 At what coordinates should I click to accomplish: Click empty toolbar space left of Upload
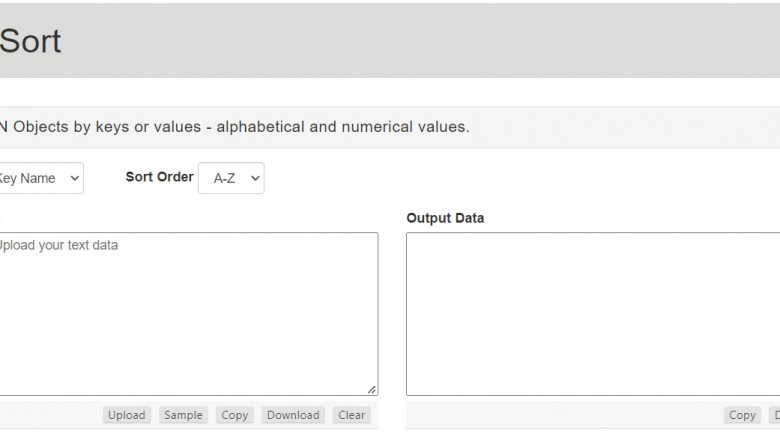(50, 415)
